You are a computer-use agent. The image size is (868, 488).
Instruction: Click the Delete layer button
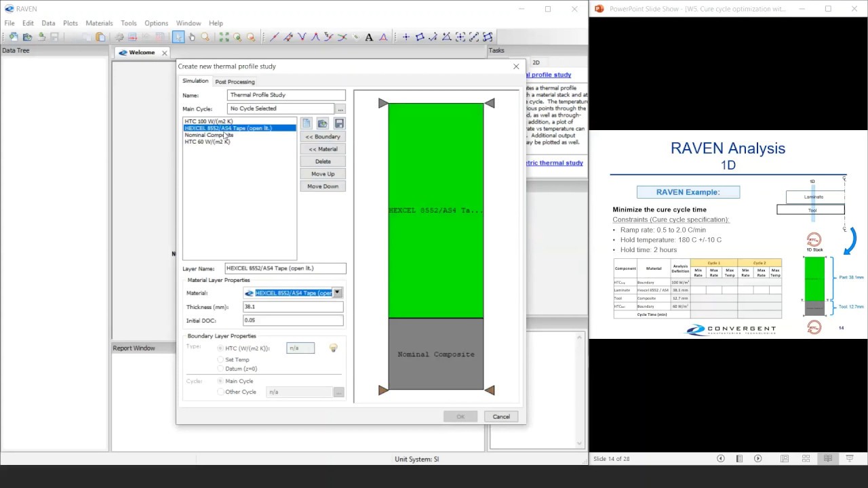pos(323,161)
